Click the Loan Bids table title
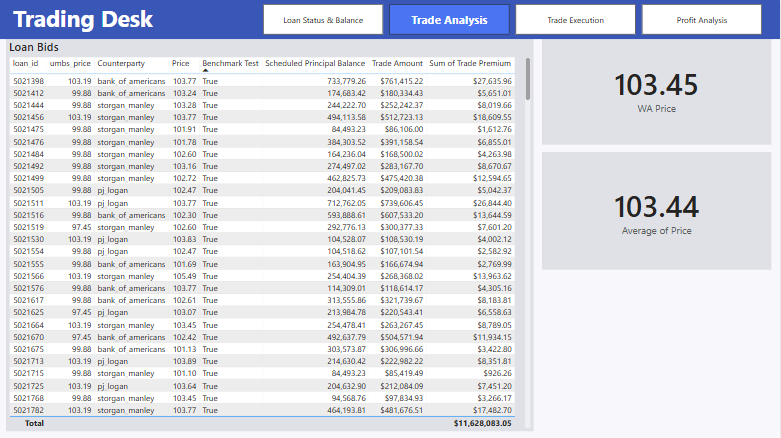781x438 pixels. (x=34, y=47)
